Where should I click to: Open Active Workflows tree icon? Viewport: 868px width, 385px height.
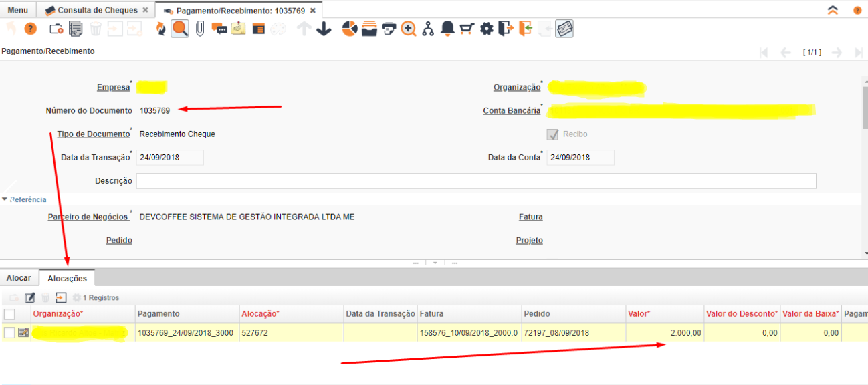tap(428, 29)
